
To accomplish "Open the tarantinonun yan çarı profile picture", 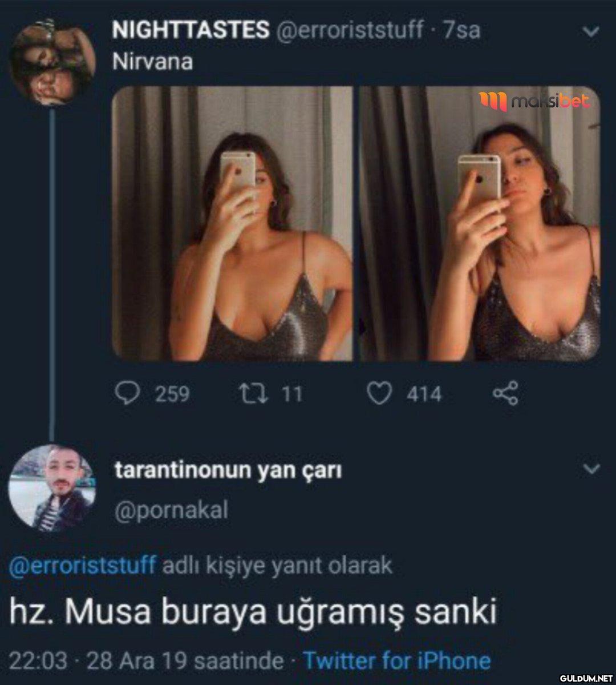I will 53,487.
